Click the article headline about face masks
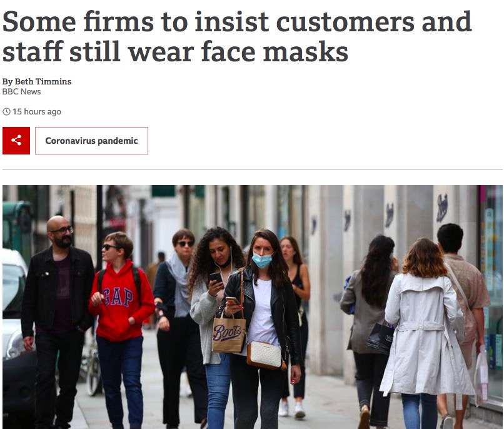The image size is (504, 429). pyautogui.click(x=236, y=36)
